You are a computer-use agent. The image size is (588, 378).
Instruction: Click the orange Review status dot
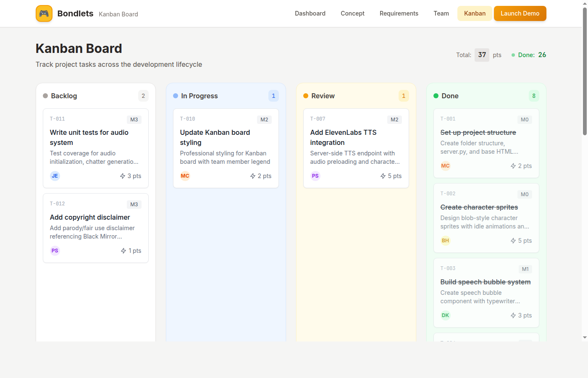(306, 96)
